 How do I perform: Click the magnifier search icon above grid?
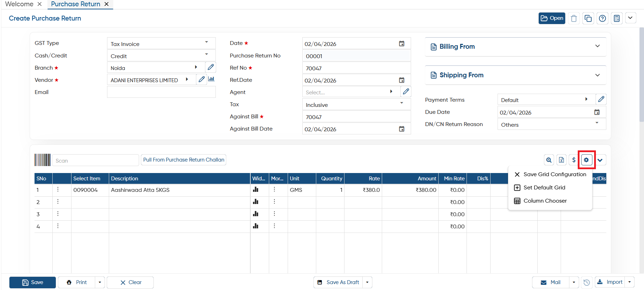(549, 160)
